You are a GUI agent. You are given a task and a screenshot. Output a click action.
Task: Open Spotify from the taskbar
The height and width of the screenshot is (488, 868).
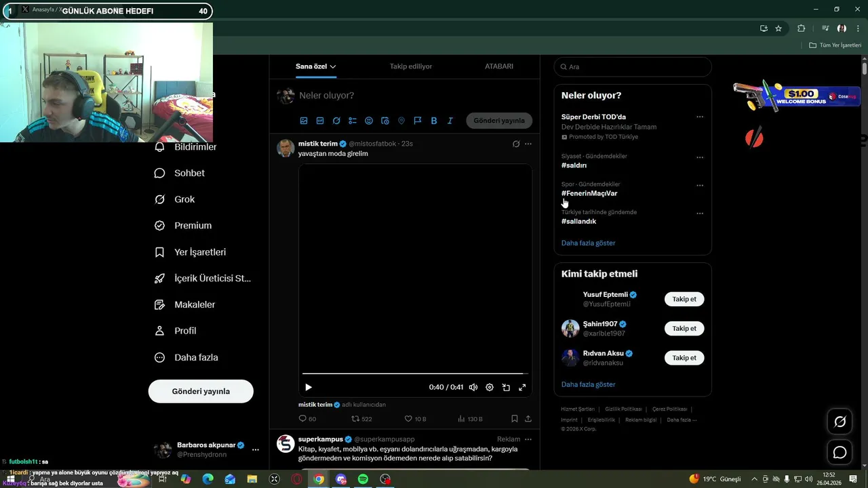(363, 479)
